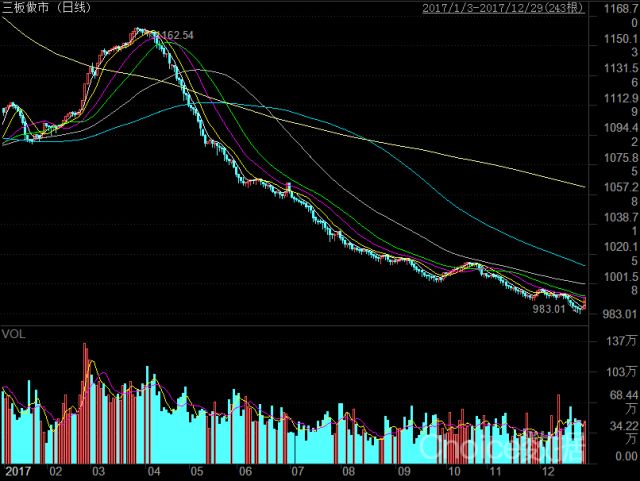Click the 103万 volume axis label
This screenshot has height=481, width=640.
[x=622, y=372]
